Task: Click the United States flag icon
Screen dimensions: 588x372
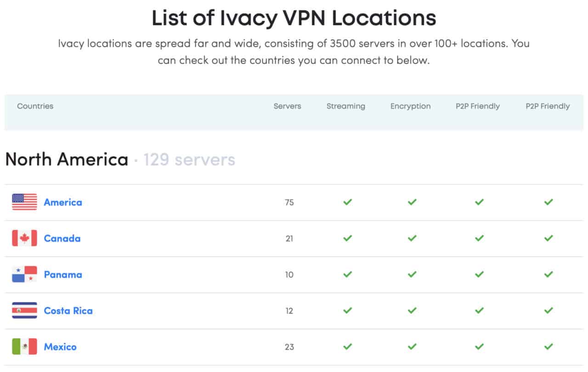Action: [x=24, y=202]
